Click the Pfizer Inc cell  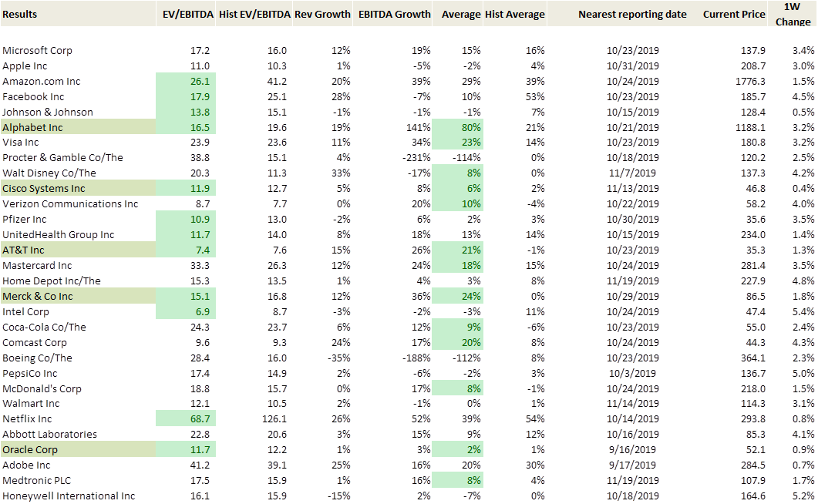click(24, 219)
